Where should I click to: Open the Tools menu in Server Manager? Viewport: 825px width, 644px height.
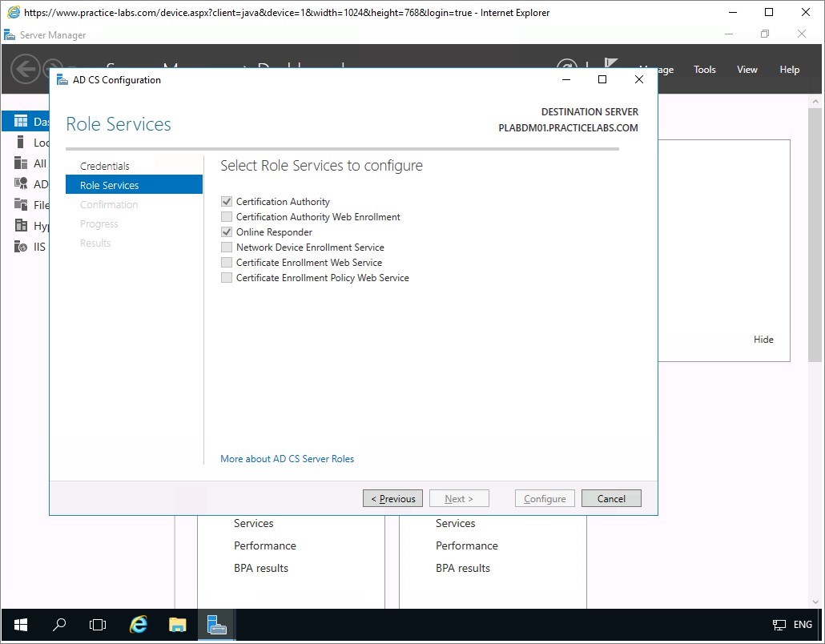[705, 70]
